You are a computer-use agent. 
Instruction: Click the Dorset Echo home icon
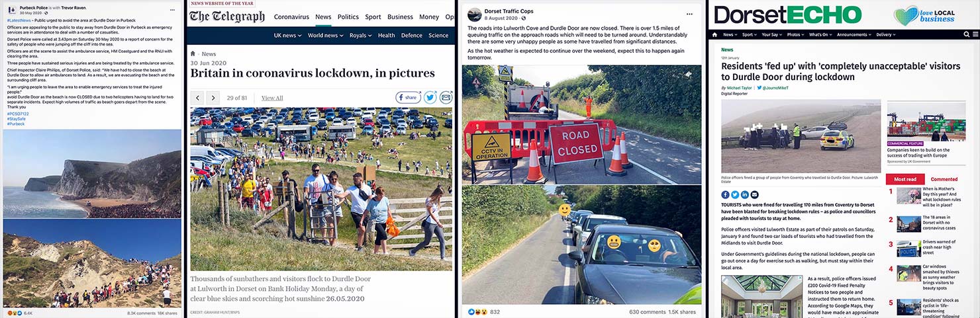point(714,34)
